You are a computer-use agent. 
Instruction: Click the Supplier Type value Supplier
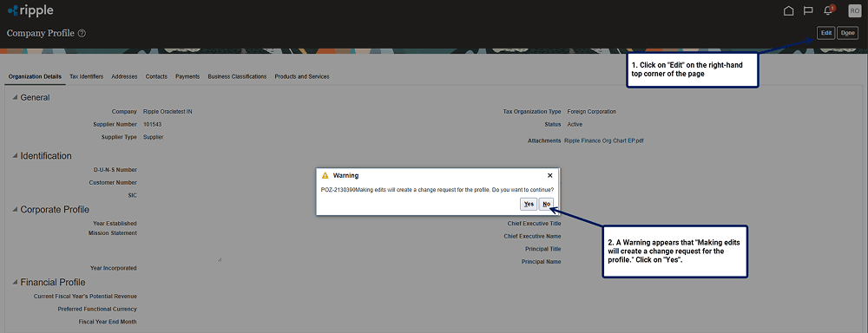154,137
